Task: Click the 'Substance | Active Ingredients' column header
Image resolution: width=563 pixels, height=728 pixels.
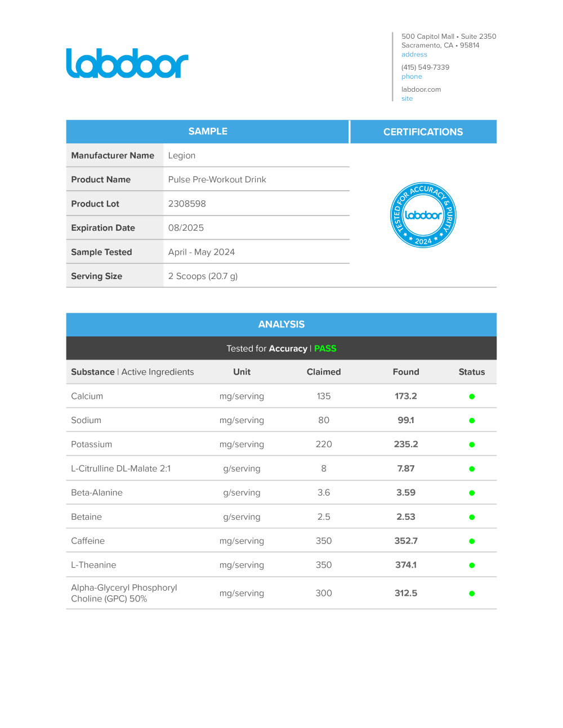Action: (x=132, y=372)
